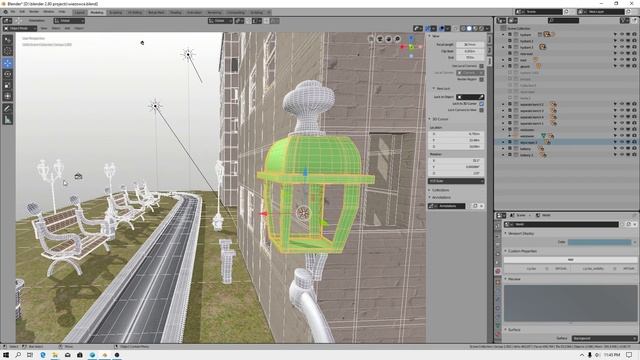This screenshot has width=640, height=360.
Task: Click the World Viewport Display color swatch
Action: 600,242
